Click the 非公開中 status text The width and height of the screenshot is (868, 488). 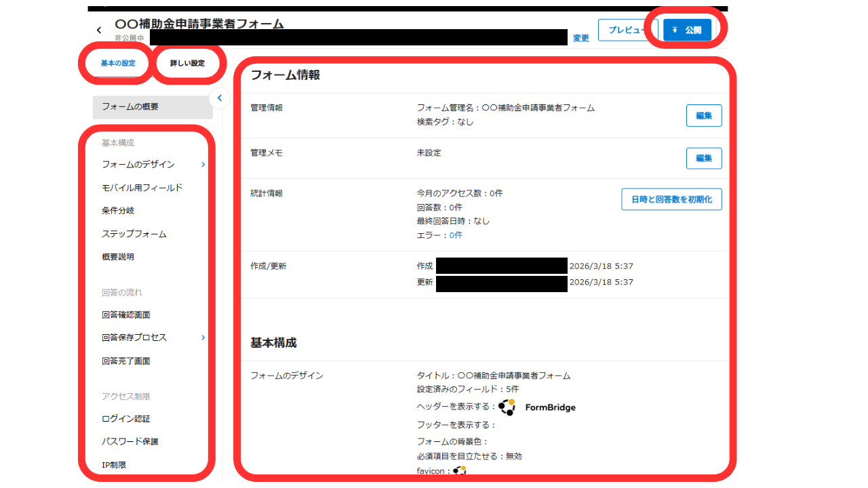click(129, 39)
